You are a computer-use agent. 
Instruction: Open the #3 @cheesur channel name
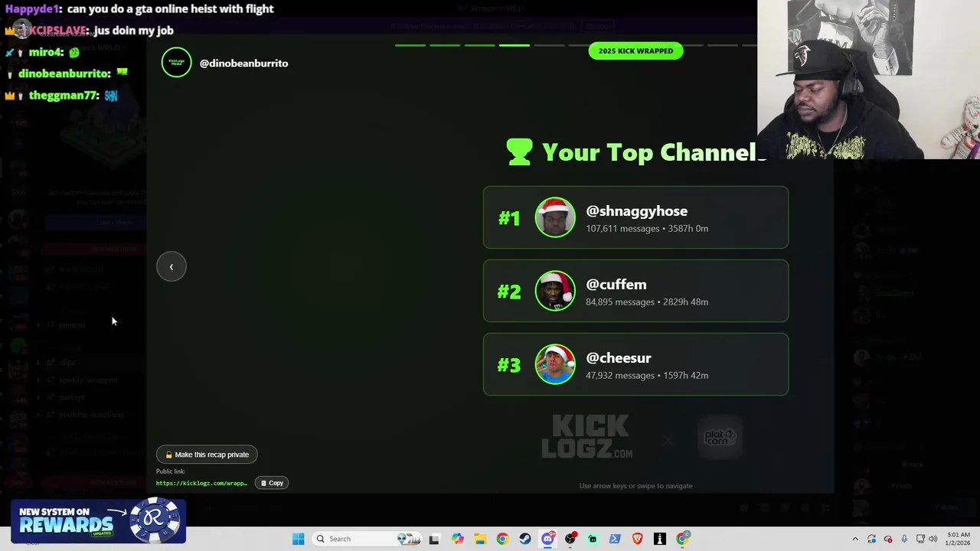[x=618, y=358]
